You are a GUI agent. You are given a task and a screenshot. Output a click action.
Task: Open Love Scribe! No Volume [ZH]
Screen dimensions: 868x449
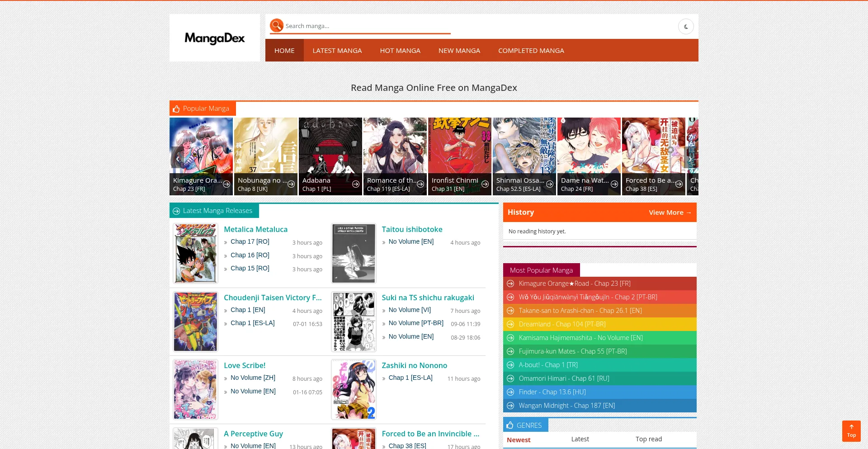253,378
